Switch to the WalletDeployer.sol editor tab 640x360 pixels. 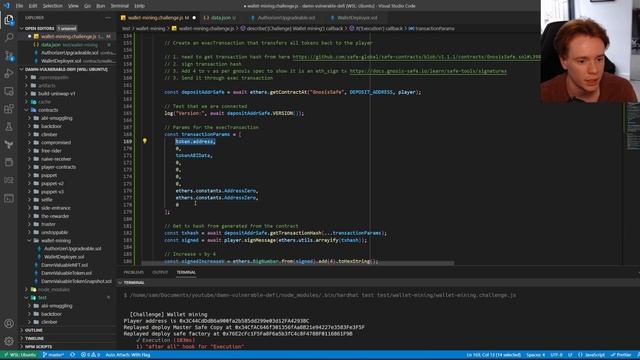click(x=357, y=18)
